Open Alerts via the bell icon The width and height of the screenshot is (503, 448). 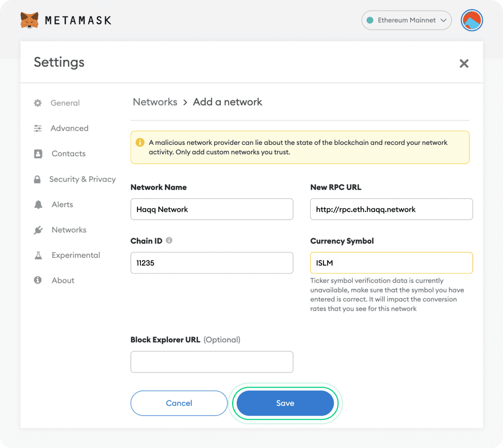(38, 204)
